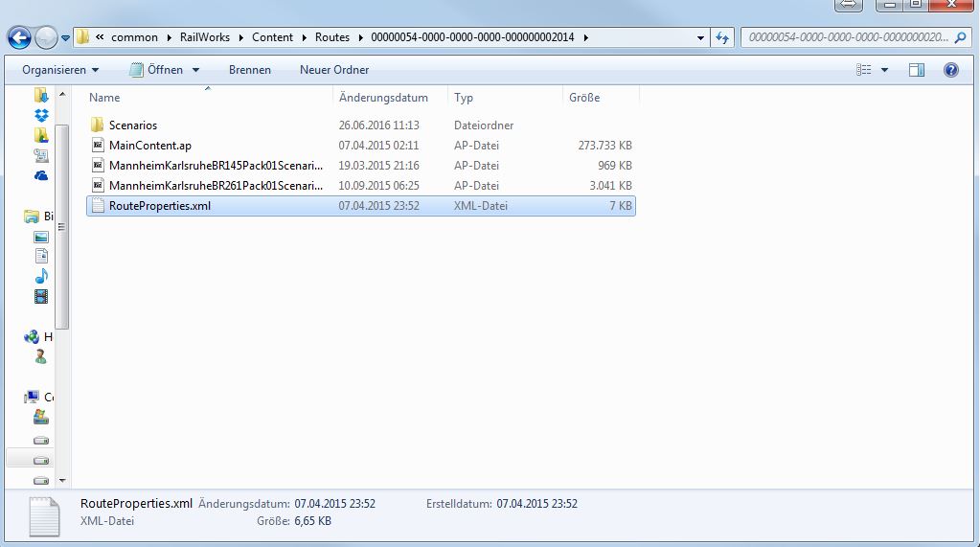Image resolution: width=980 pixels, height=547 pixels.
Task: Sort by the Größe column header
Action: (x=584, y=98)
